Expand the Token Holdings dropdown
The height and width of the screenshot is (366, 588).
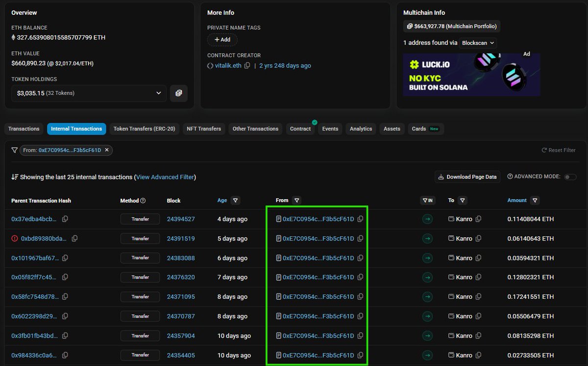[x=90, y=93]
